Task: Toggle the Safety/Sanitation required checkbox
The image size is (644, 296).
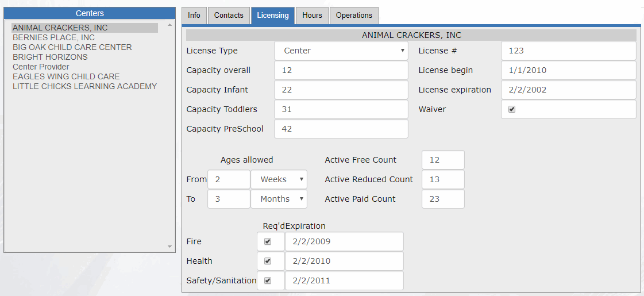Action: (268, 281)
